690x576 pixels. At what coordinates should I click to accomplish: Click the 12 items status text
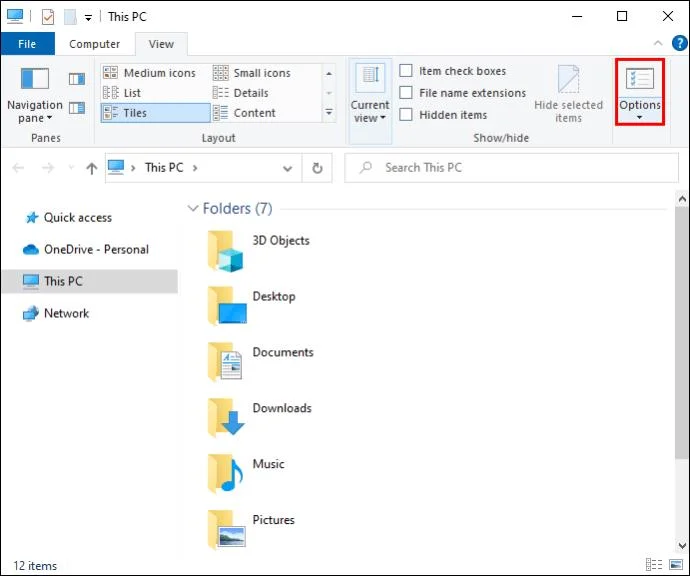tap(35, 565)
